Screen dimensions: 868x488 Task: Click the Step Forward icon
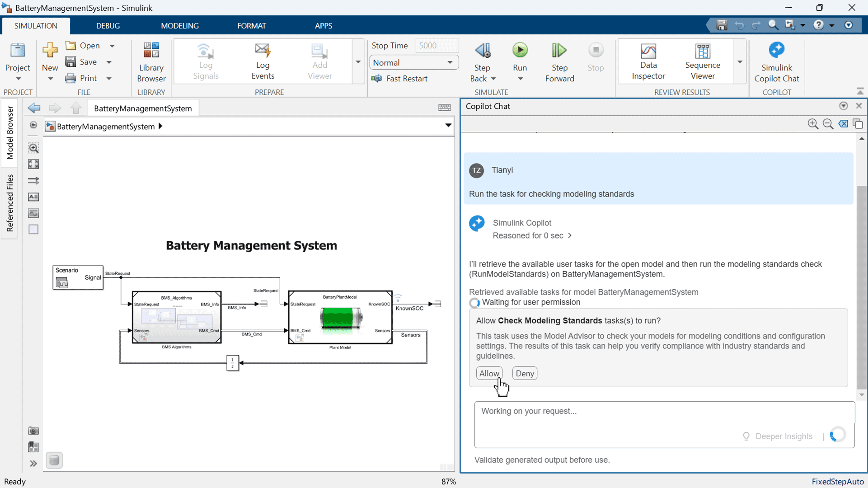[559, 51]
